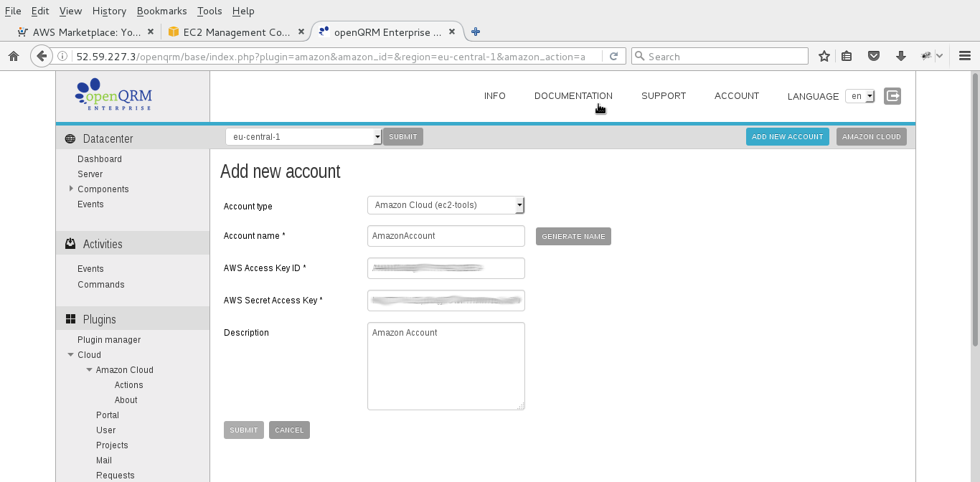Open the File menu
The width and height of the screenshot is (980, 482).
13,11
